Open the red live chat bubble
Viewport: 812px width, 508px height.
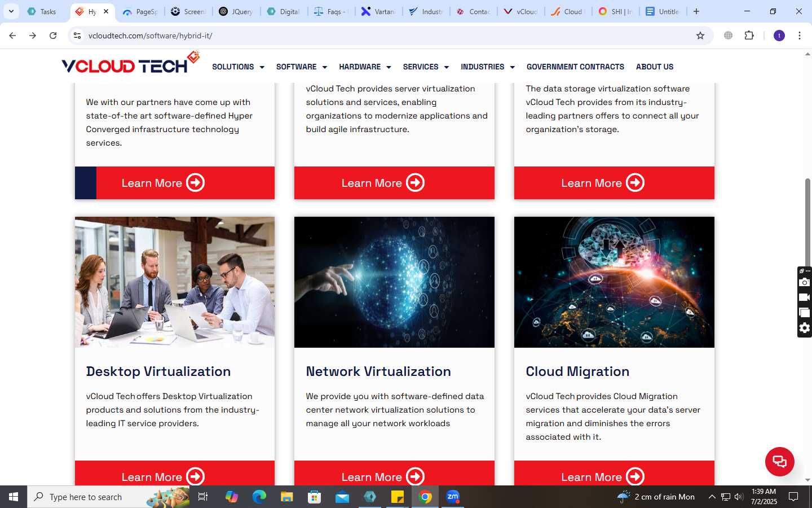pos(779,461)
